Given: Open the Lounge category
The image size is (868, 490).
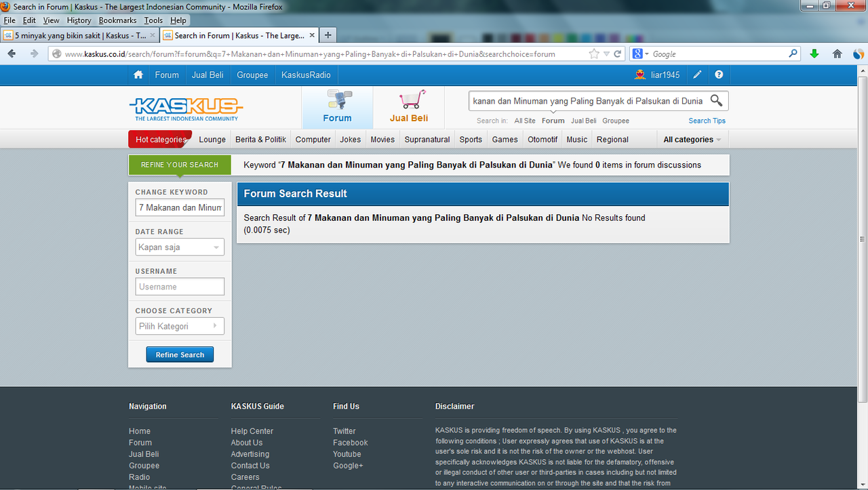Looking at the screenshot, I should tap(212, 140).
